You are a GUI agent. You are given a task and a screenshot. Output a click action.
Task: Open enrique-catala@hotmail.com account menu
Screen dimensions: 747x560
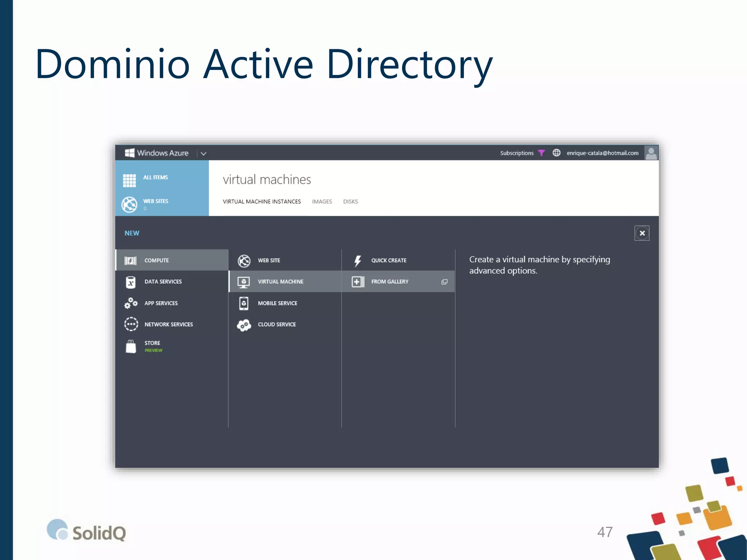tap(602, 153)
